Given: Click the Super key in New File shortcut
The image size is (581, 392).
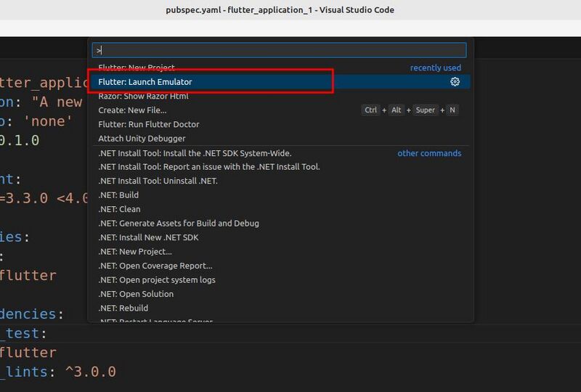Looking at the screenshot, I should click(x=425, y=110).
